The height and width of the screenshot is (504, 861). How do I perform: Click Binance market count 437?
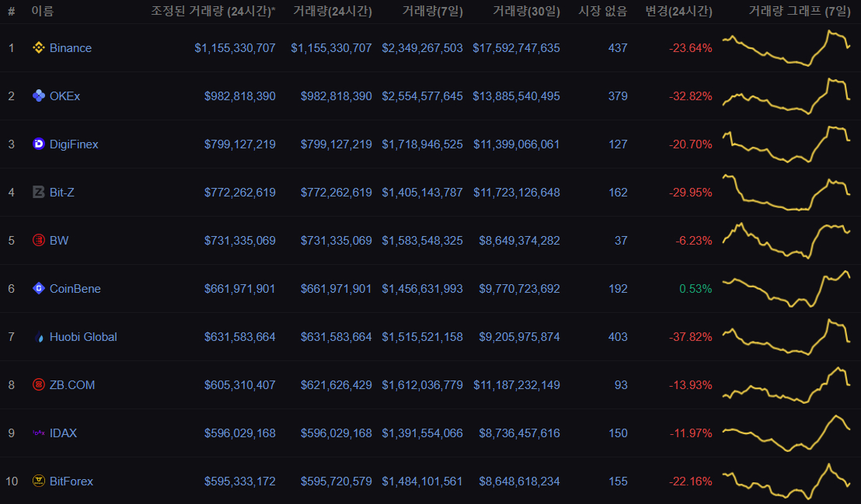point(618,48)
